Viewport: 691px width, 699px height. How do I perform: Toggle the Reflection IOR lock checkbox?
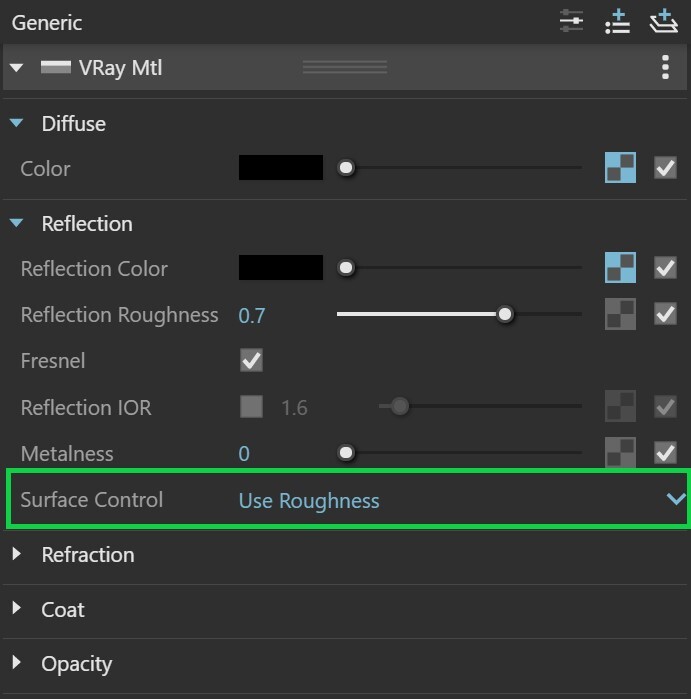tap(251, 407)
